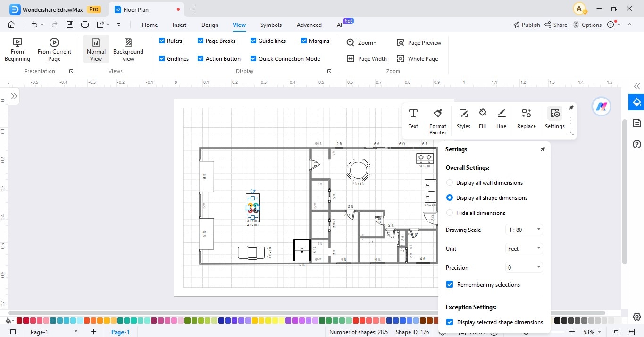Open Page Preview

pos(418,42)
